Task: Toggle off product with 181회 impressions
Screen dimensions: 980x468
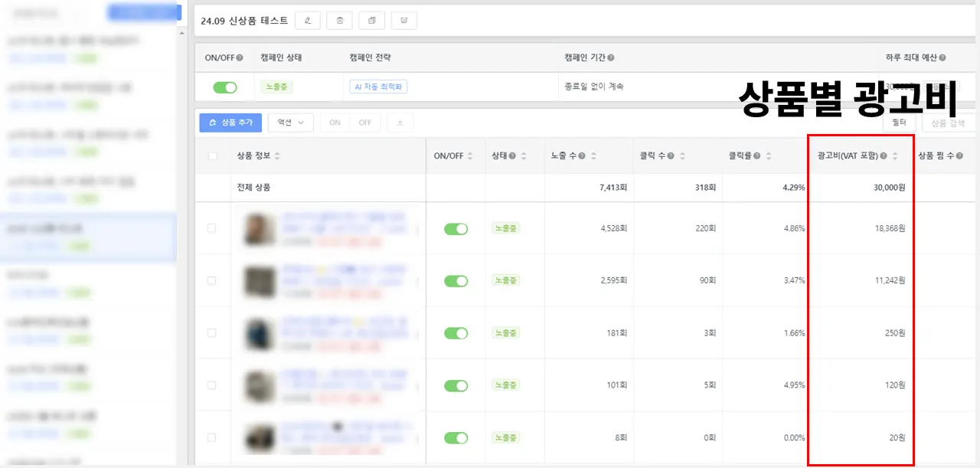Action: (x=456, y=333)
